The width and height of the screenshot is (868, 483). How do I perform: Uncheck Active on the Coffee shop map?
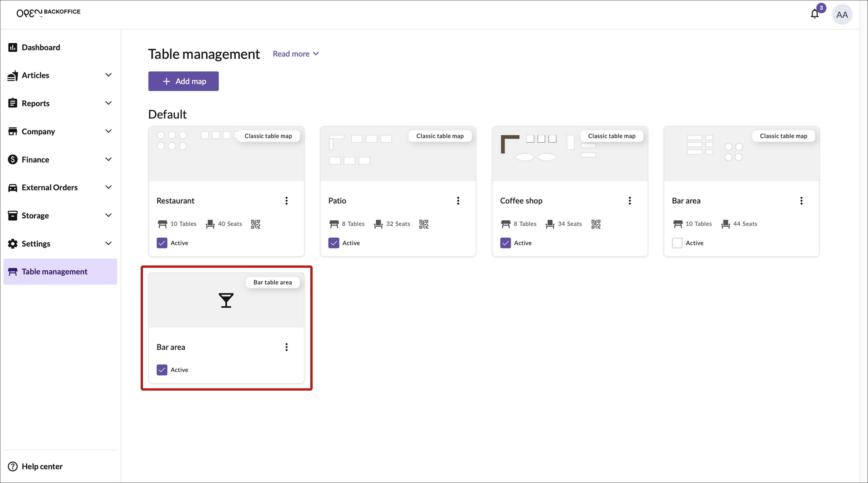(505, 243)
